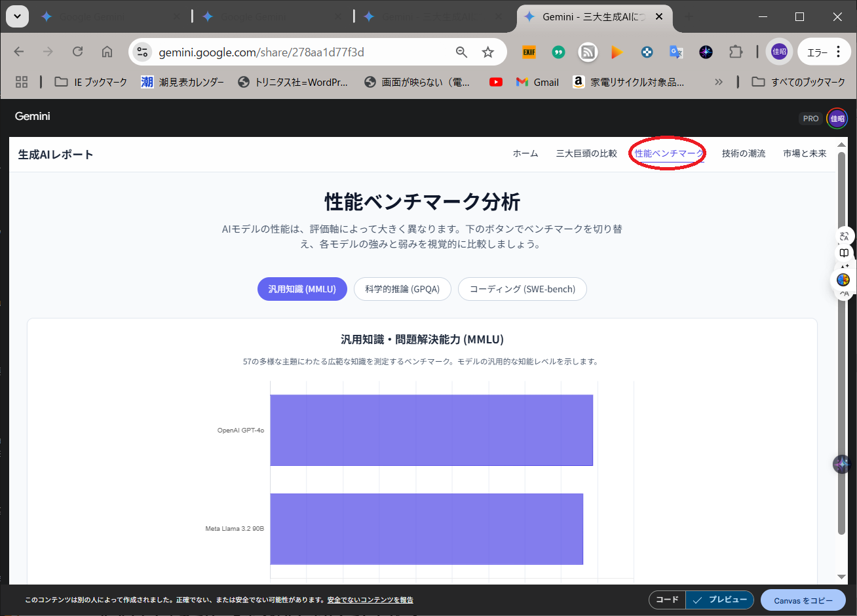Open the Gmail bookmark

(x=537, y=82)
